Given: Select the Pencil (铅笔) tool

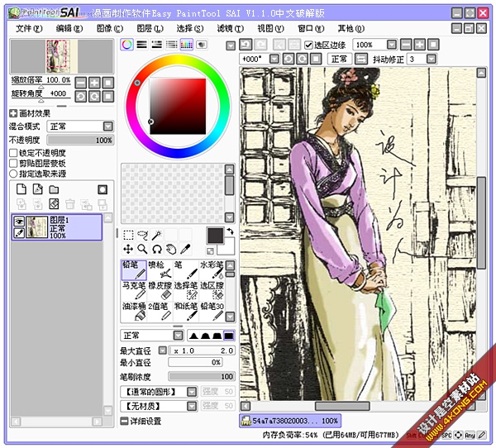Looking at the screenshot, I should pos(134,270).
